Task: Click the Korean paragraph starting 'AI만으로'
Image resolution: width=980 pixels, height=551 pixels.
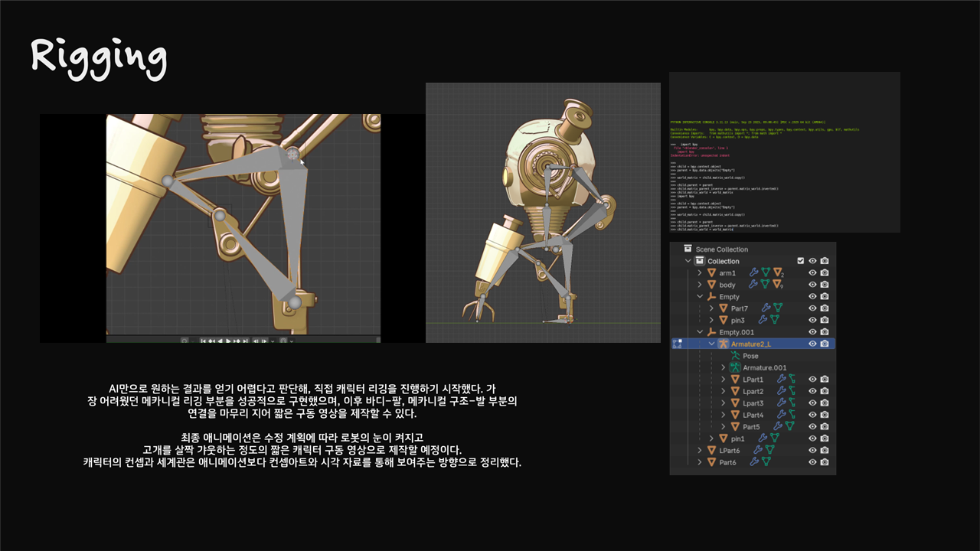Action: [302, 400]
